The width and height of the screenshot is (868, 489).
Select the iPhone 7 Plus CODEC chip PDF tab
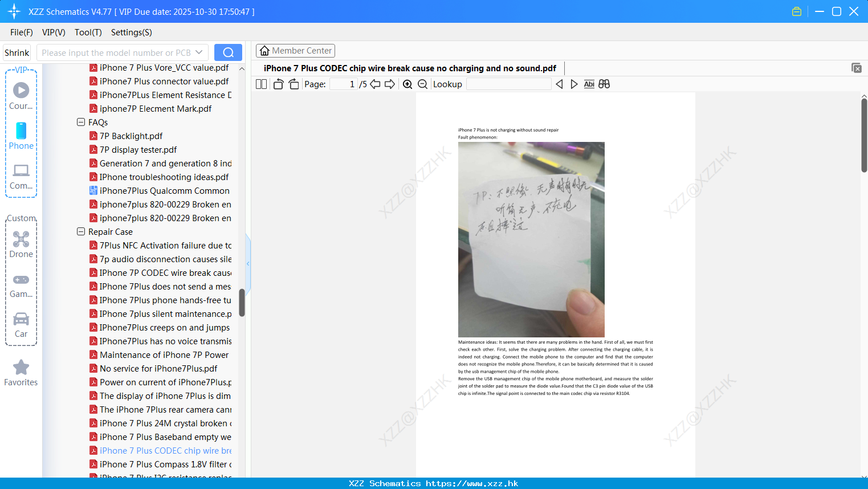tap(410, 68)
